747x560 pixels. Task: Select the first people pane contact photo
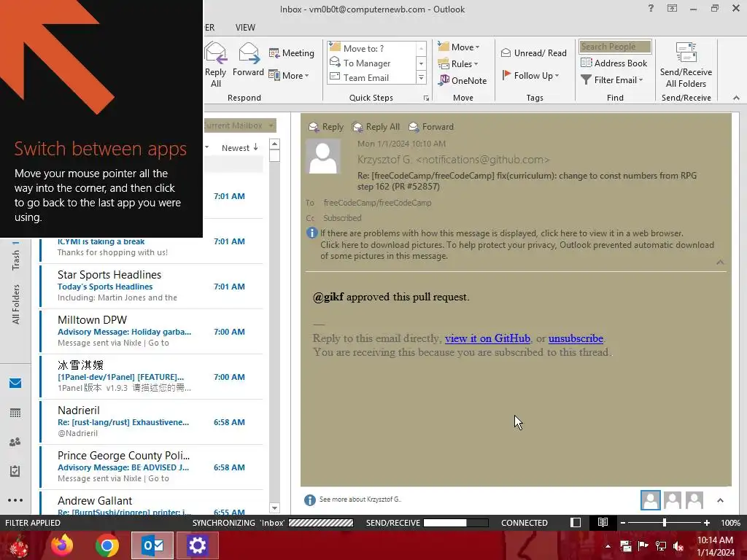pyautogui.click(x=650, y=500)
